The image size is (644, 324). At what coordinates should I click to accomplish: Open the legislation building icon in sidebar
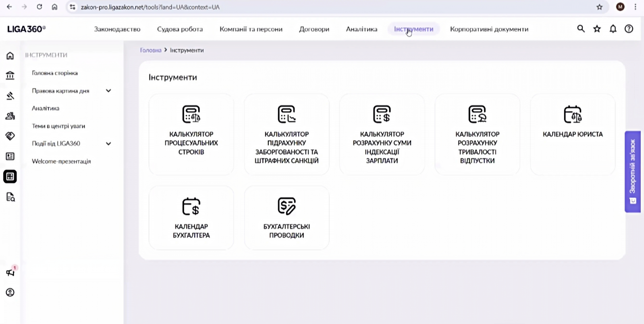(10, 75)
